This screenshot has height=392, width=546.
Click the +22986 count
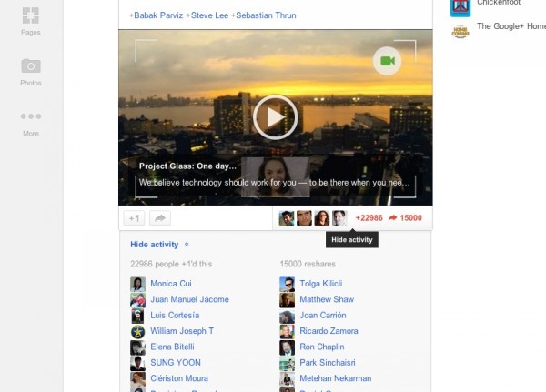click(369, 218)
